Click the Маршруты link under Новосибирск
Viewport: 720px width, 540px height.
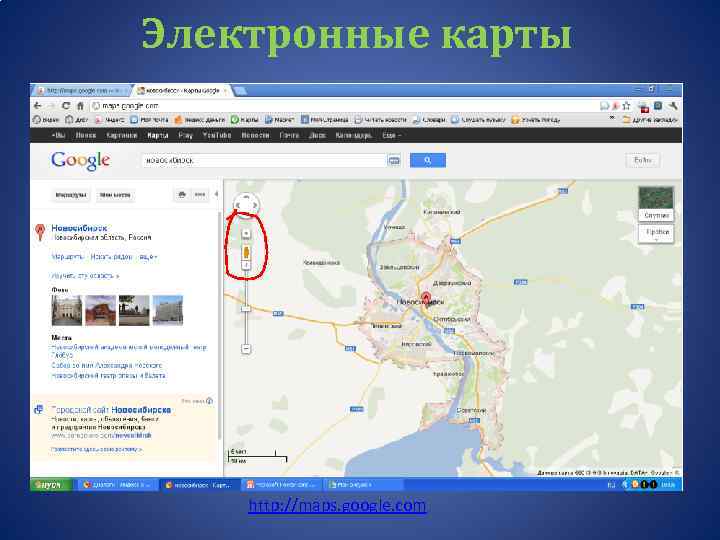(x=67, y=257)
